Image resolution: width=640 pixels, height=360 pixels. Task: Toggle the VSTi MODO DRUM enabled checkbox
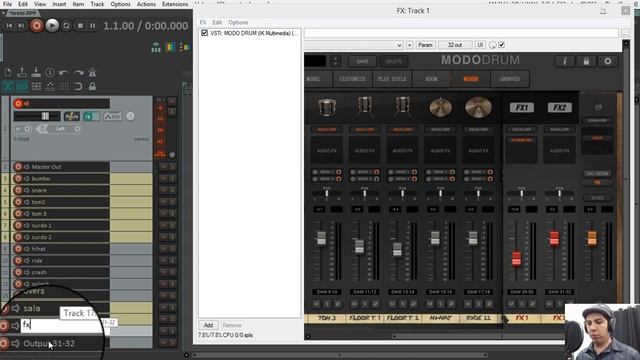click(204, 33)
